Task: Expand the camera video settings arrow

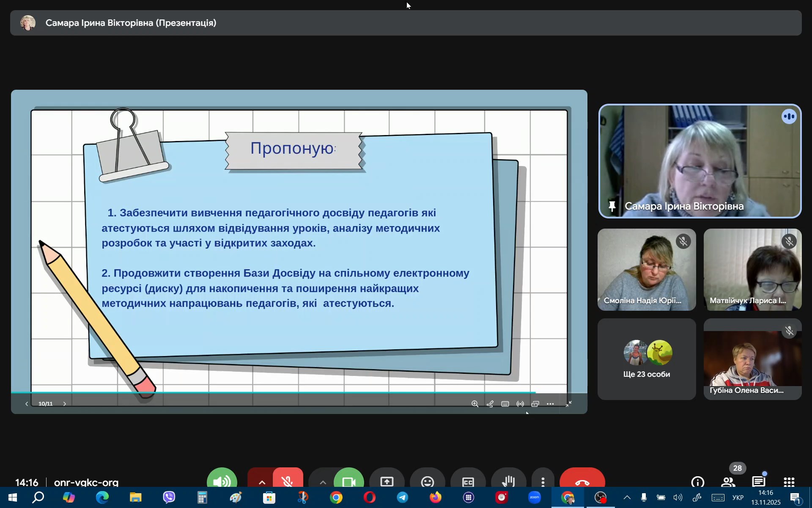Action: coord(323,482)
